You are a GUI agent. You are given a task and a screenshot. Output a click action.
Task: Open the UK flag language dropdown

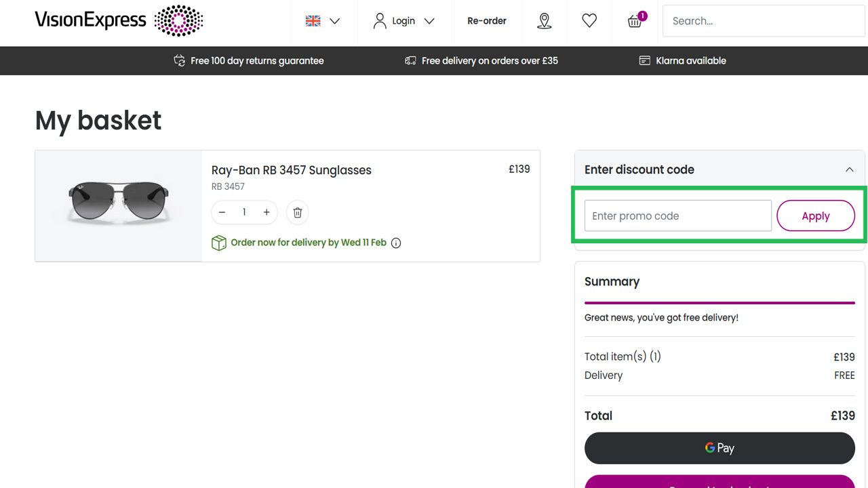coord(323,21)
